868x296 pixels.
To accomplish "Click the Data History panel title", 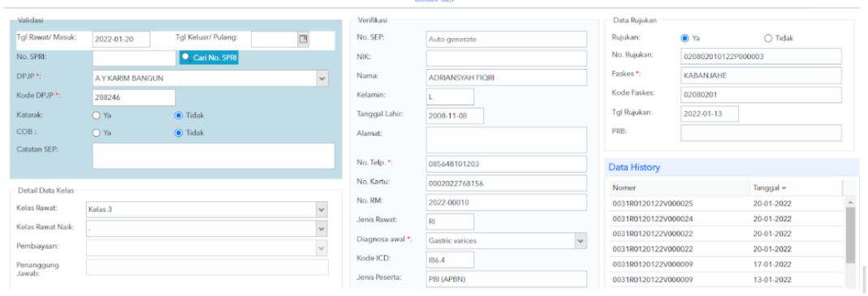I will pos(634,167).
